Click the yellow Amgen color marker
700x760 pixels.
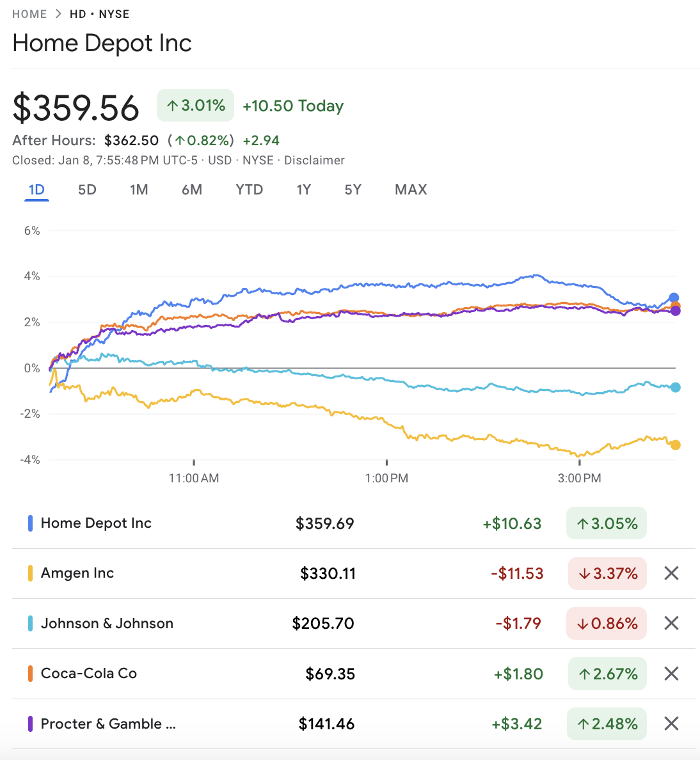[30, 573]
